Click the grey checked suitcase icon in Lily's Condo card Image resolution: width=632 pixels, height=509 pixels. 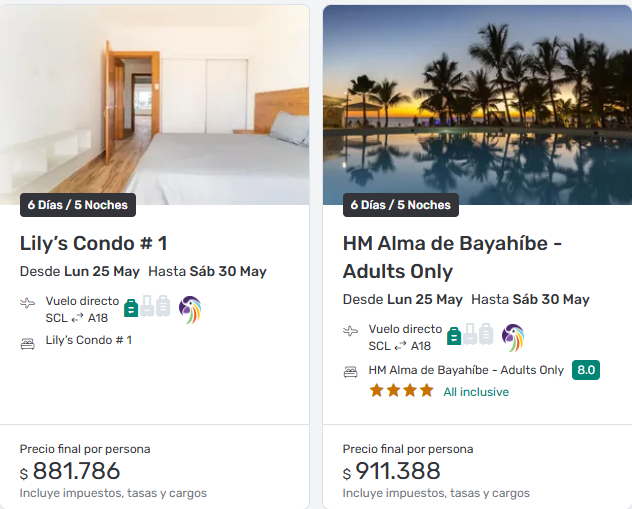point(163,306)
